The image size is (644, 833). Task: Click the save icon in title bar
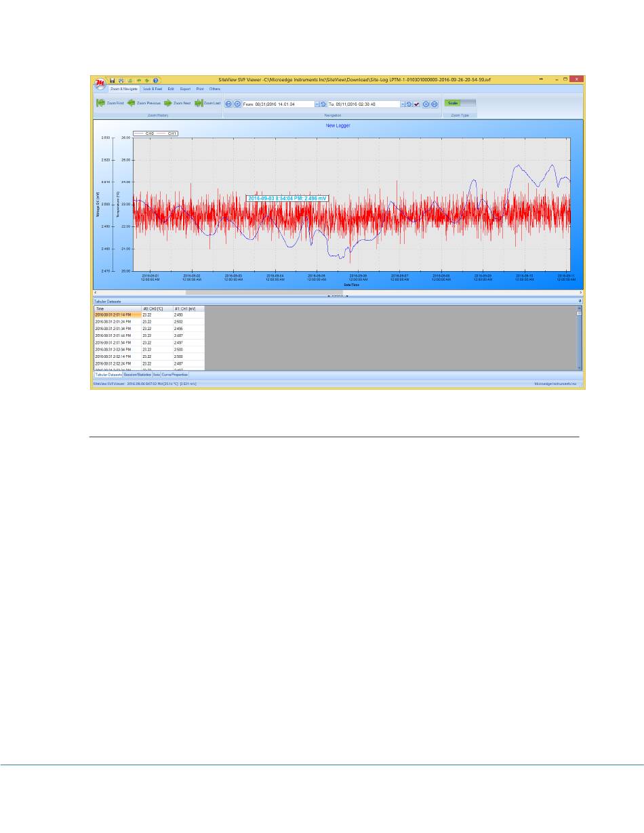tap(113, 80)
